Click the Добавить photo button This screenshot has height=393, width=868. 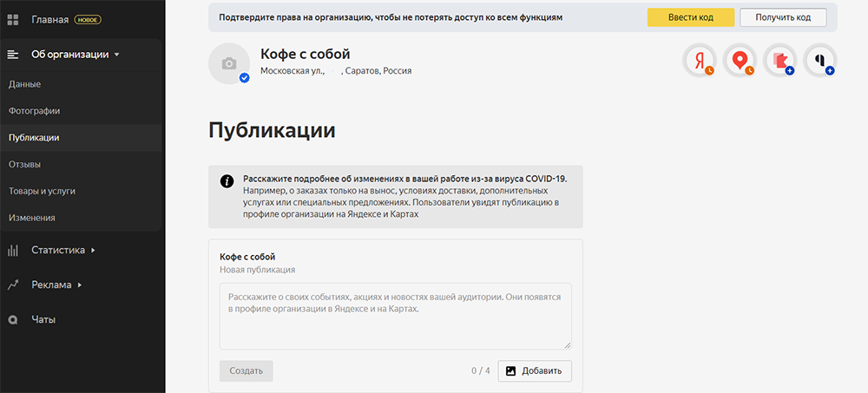tap(535, 370)
